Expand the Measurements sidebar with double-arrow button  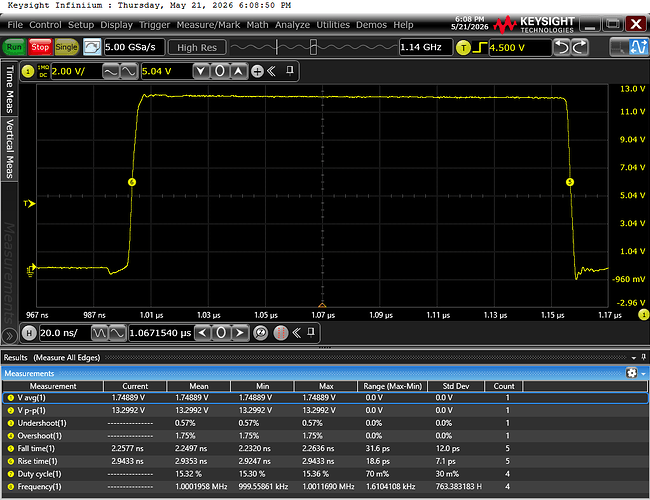[9, 335]
